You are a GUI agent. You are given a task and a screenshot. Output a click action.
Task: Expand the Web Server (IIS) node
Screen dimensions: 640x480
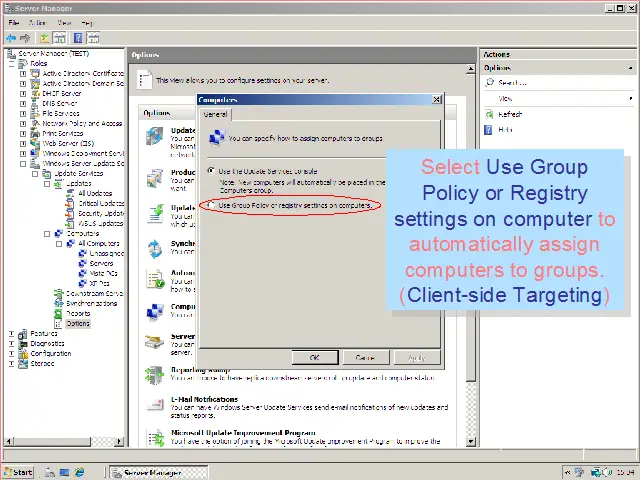coord(23,144)
